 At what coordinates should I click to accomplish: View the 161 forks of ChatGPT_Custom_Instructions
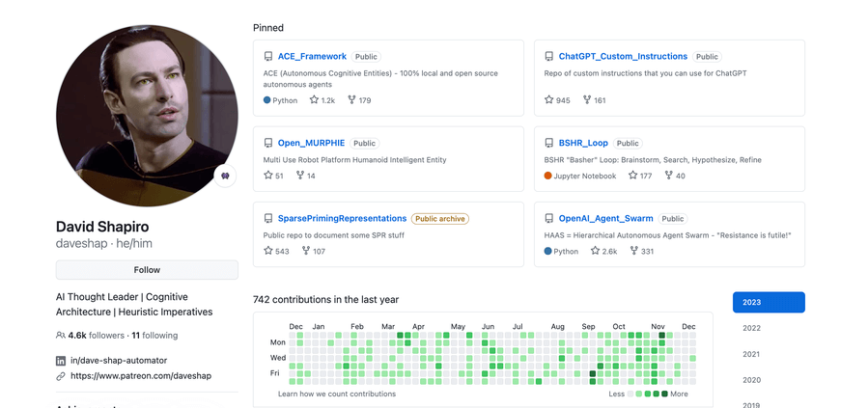coord(595,100)
